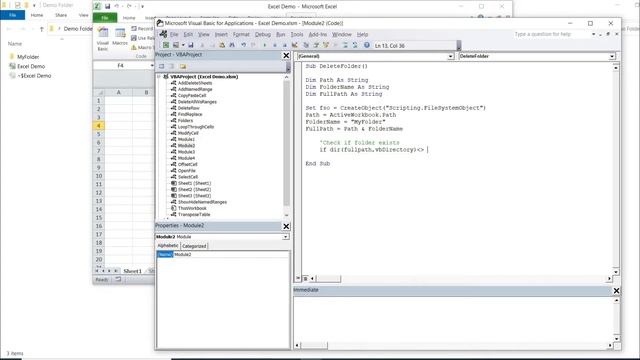This screenshot has width=640, height=360.
Task: Open the Format menu
Action: [241, 34]
